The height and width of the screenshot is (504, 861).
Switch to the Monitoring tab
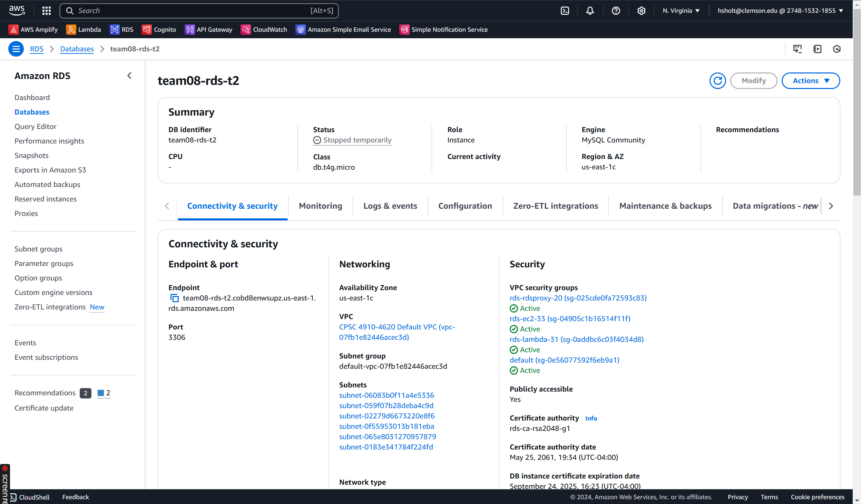[x=320, y=206]
